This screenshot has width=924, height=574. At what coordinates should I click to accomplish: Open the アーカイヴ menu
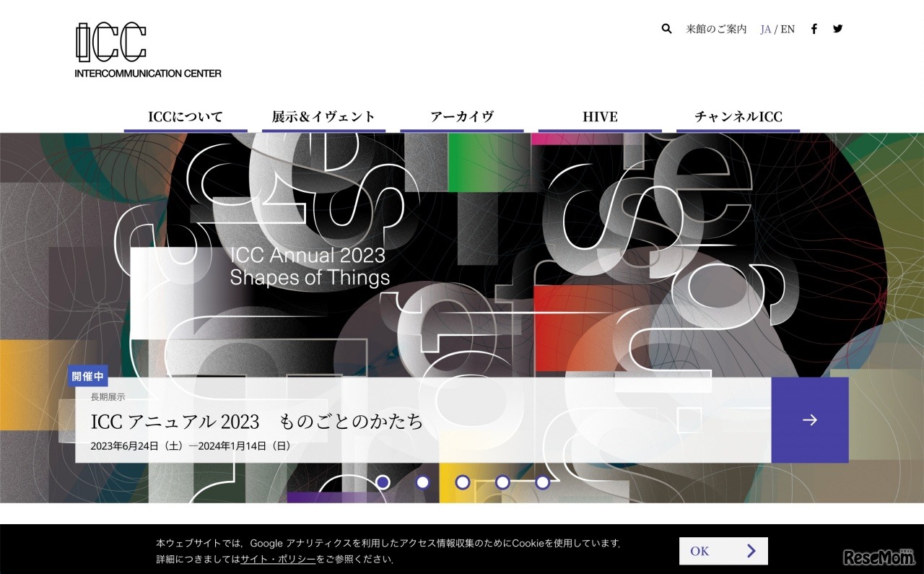click(x=461, y=116)
